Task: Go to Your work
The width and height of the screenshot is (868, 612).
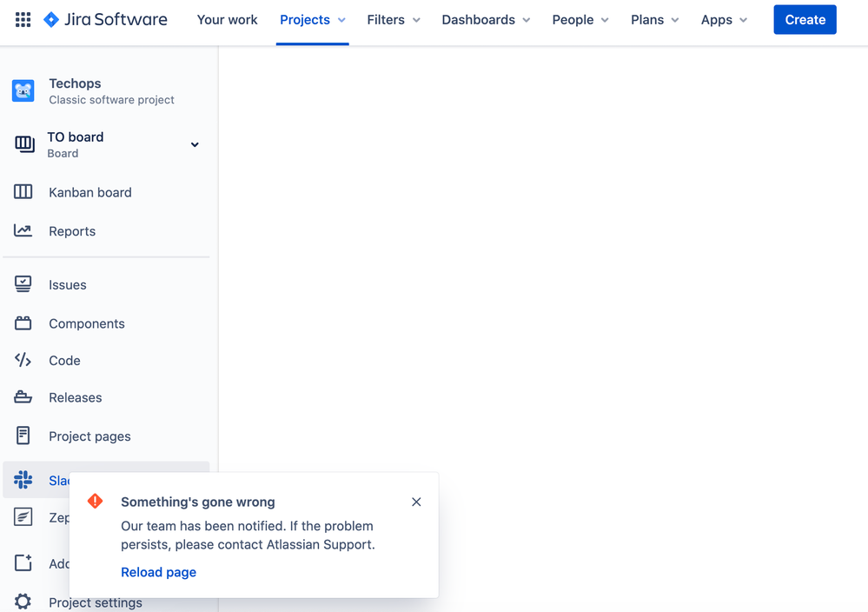Action: click(x=227, y=20)
